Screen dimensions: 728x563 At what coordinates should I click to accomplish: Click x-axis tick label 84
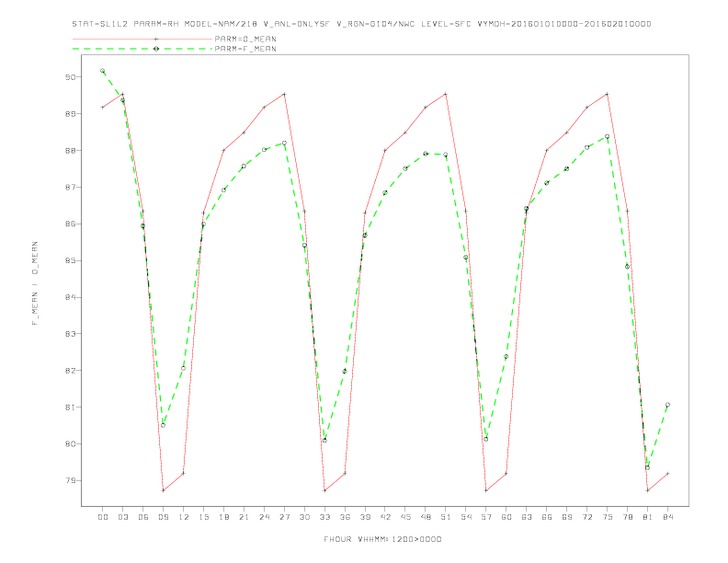pyautogui.click(x=668, y=517)
